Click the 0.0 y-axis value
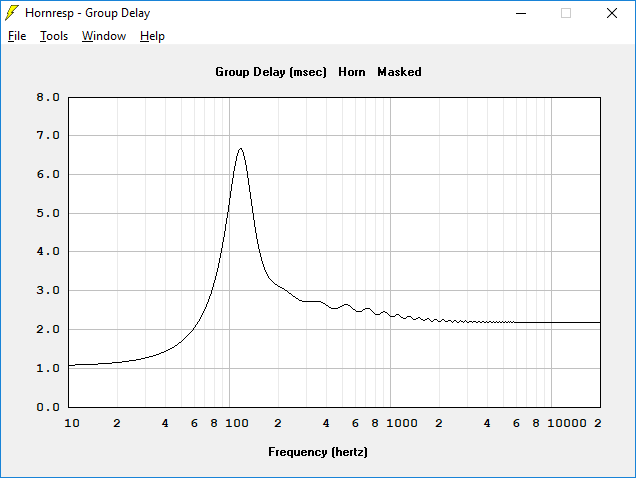Viewport: 636px width, 478px height. pos(48,407)
